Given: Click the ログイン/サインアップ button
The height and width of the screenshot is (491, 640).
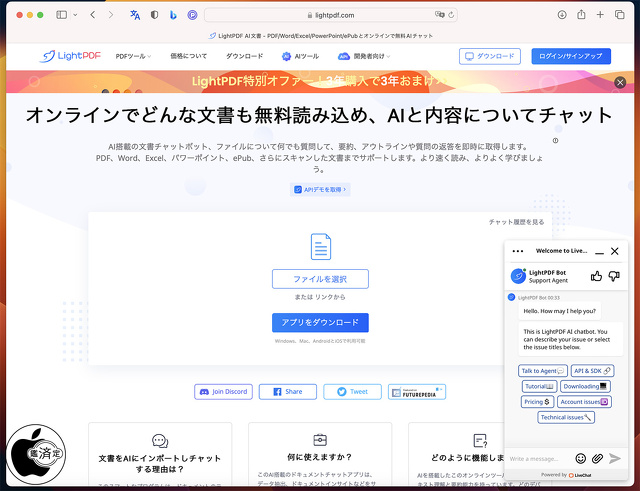Looking at the screenshot, I should (x=571, y=56).
